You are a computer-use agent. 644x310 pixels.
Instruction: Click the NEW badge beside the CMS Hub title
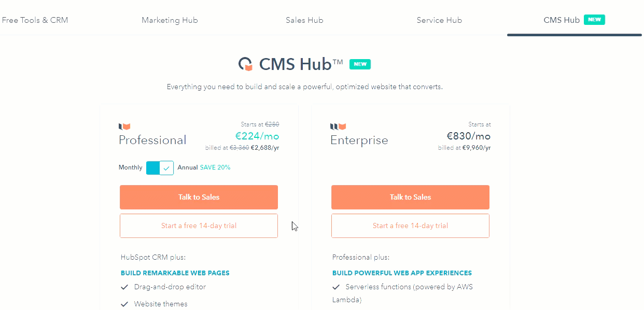(x=360, y=64)
